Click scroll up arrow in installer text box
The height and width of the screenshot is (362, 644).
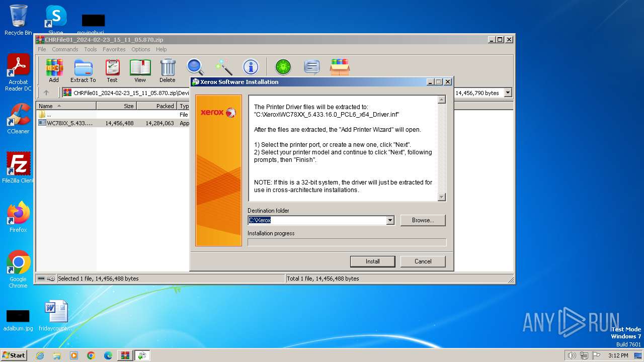442,100
